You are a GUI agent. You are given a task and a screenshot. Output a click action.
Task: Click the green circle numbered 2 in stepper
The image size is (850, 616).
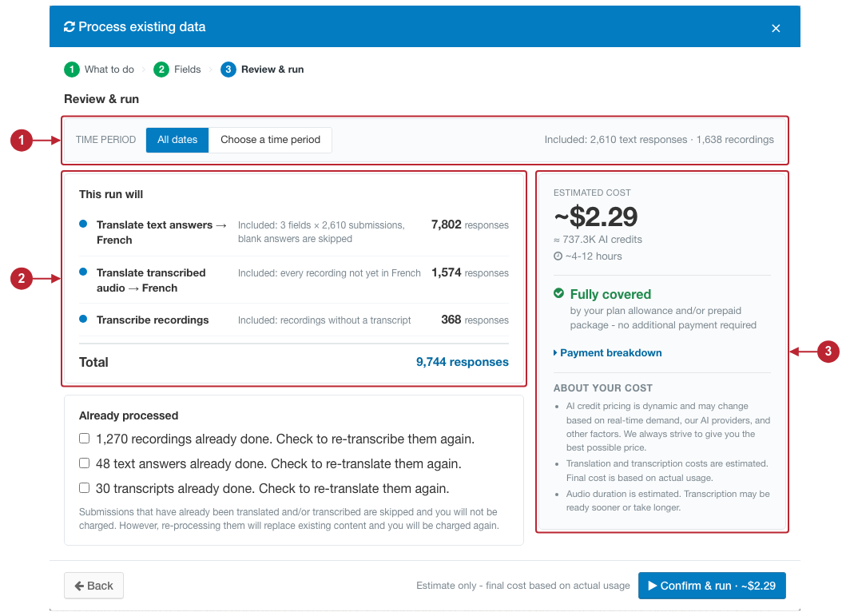pyautogui.click(x=161, y=70)
